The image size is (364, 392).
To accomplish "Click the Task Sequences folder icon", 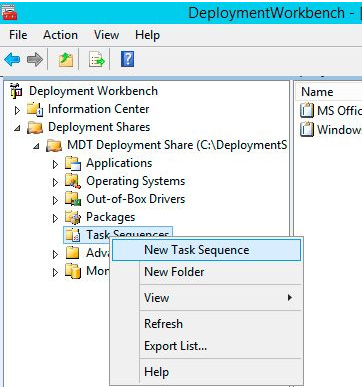I will (x=73, y=235).
